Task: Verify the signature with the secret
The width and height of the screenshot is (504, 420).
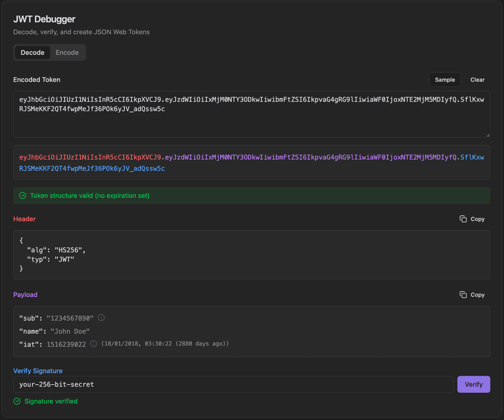Action: click(x=474, y=384)
